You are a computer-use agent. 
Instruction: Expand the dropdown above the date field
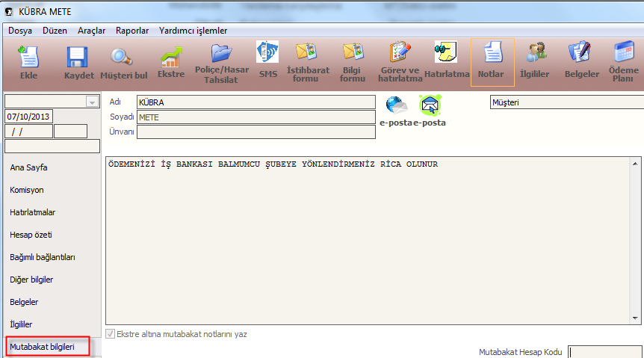[92, 102]
